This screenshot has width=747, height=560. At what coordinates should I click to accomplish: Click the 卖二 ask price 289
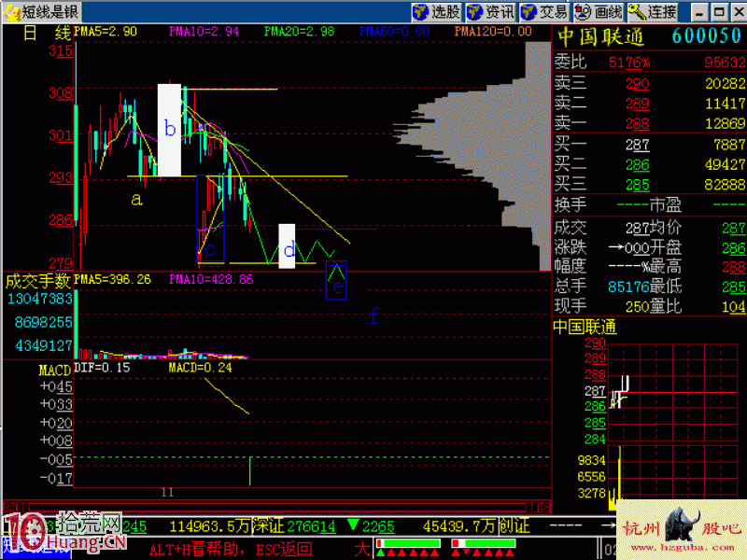click(638, 104)
